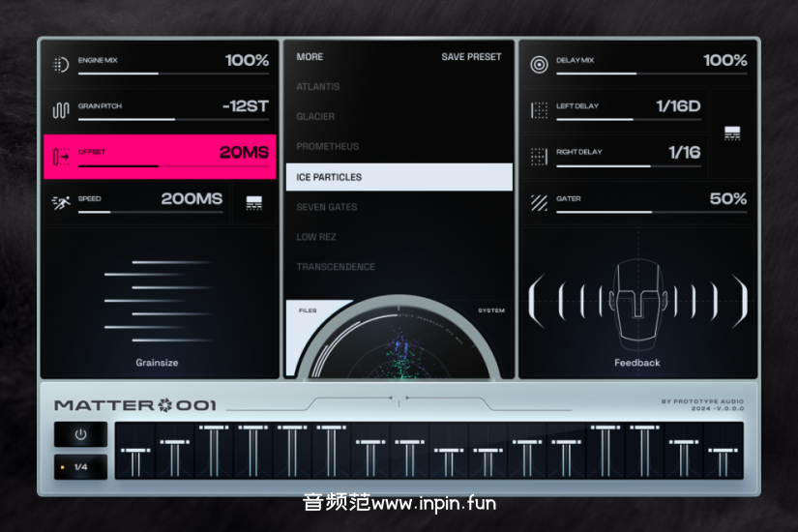798x532 pixels.
Task: Click the Grainsize lines visualizer
Action: [159, 301]
